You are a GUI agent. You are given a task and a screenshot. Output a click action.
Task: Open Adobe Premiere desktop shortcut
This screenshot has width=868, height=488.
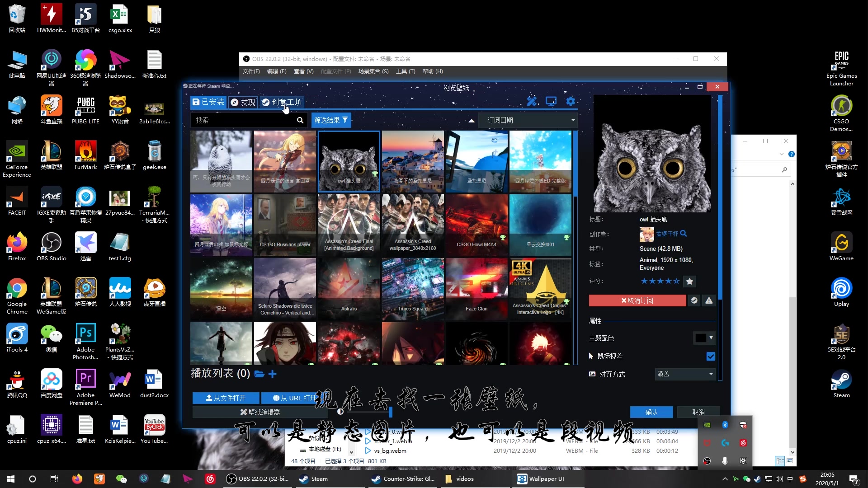[85, 387]
